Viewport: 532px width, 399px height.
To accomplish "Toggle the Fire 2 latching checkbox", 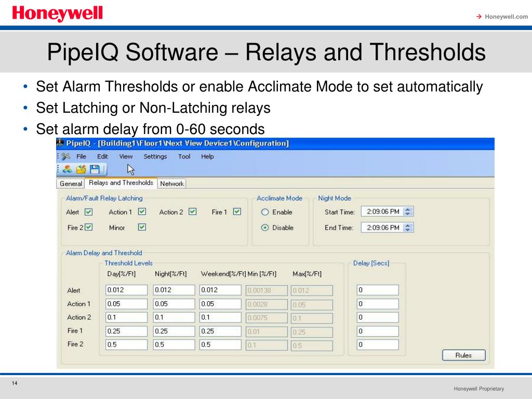I will tap(88, 227).
